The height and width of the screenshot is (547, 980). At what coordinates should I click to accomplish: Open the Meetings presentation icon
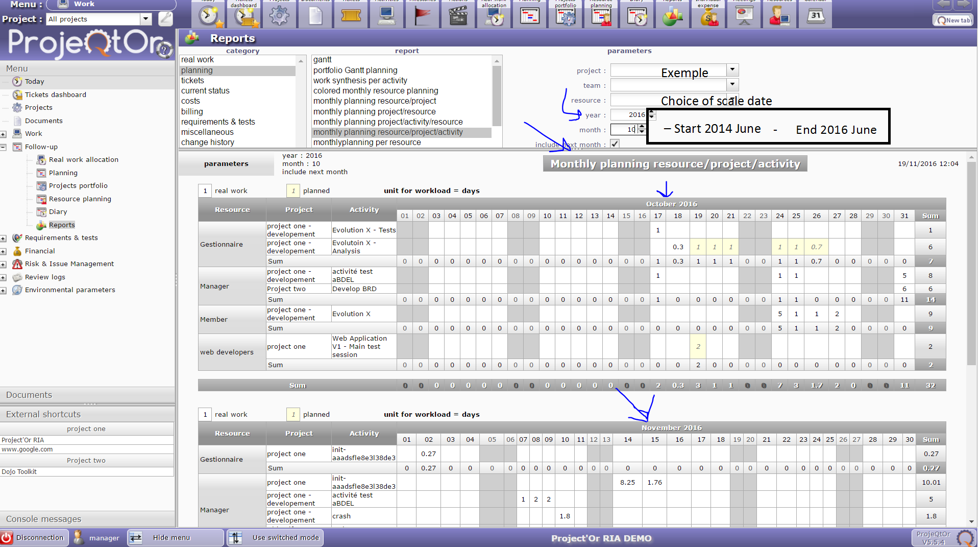pyautogui.click(x=744, y=16)
